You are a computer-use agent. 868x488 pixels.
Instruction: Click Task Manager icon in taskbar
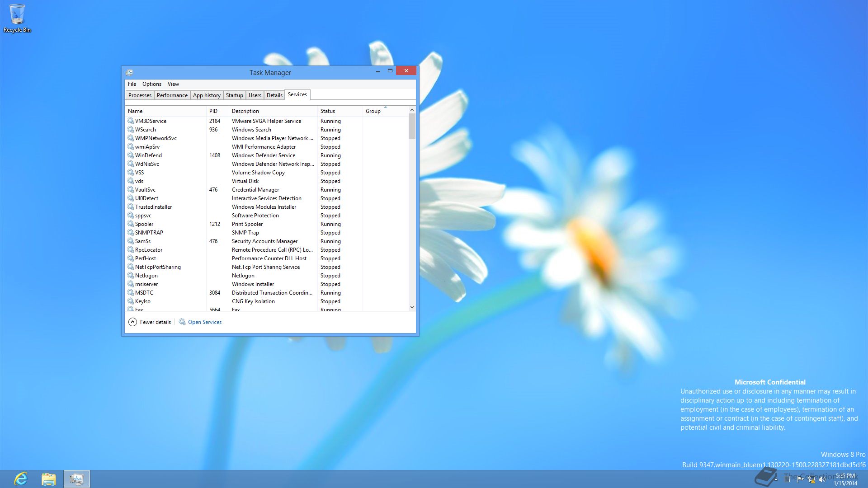coord(76,479)
